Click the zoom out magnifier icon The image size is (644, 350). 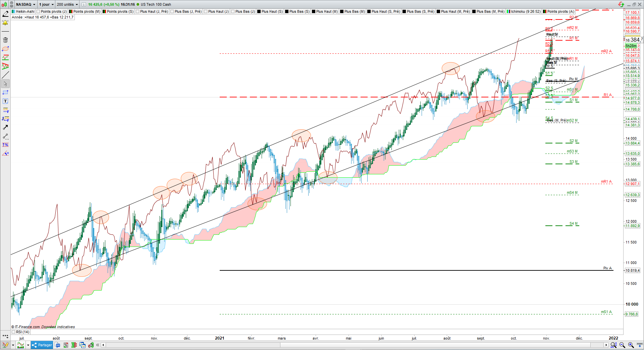(623, 345)
